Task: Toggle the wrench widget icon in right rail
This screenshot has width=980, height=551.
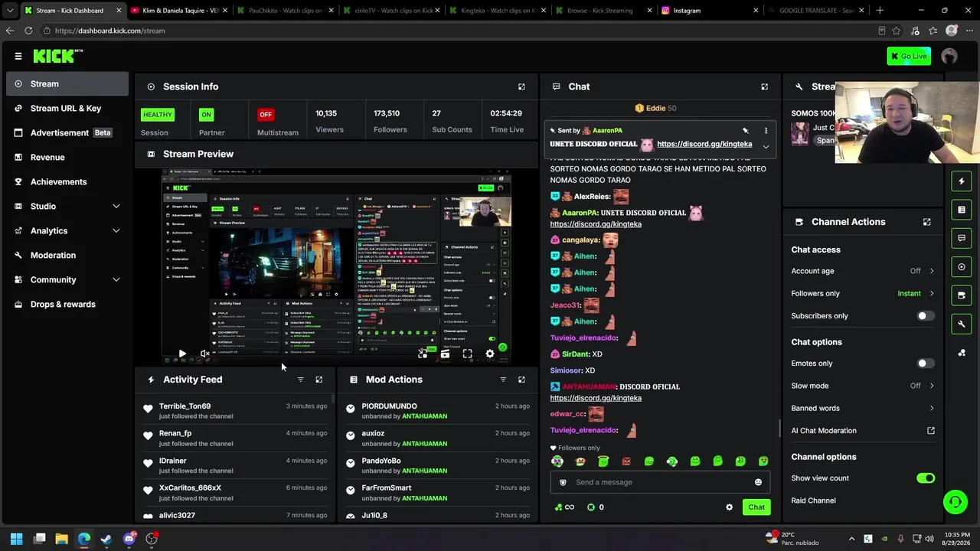Action: (x=962, y=324)
